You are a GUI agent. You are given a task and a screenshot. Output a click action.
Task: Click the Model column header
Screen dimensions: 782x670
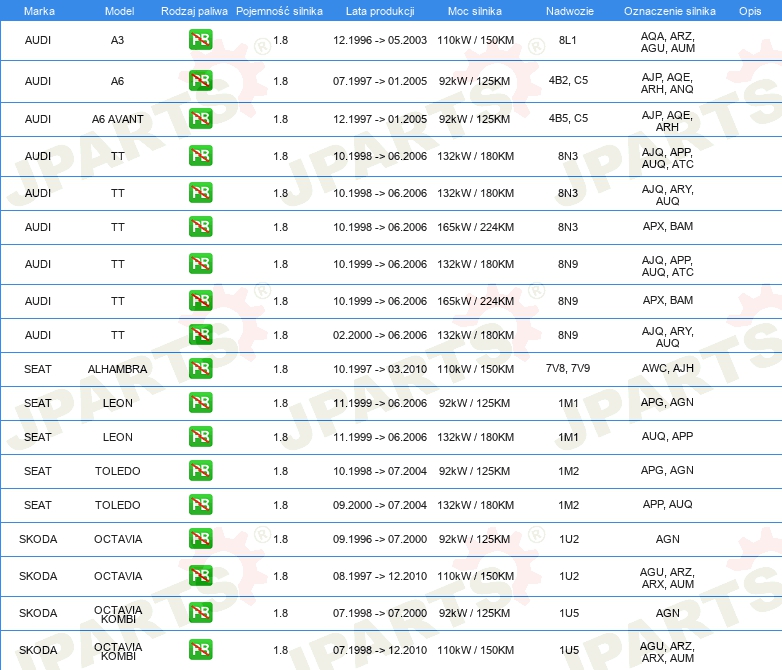pyautogui.click(x=119, y=11)
